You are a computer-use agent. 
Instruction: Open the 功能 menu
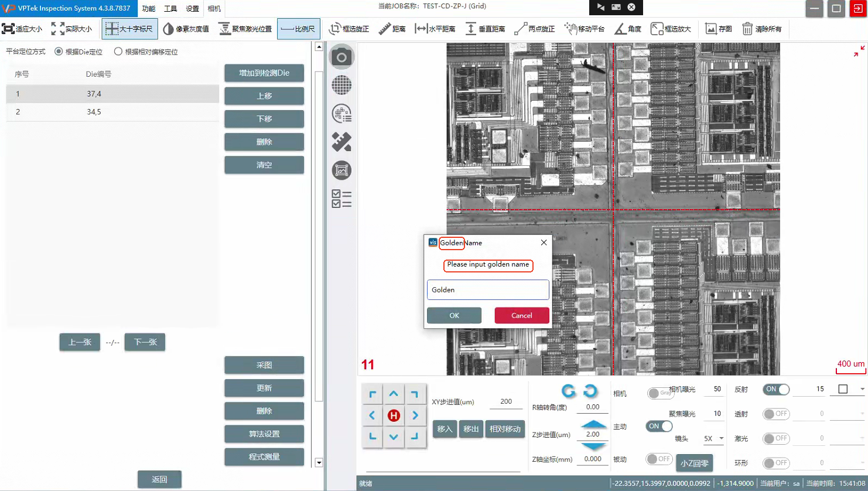pyautogui.click(x=149, y=9)
